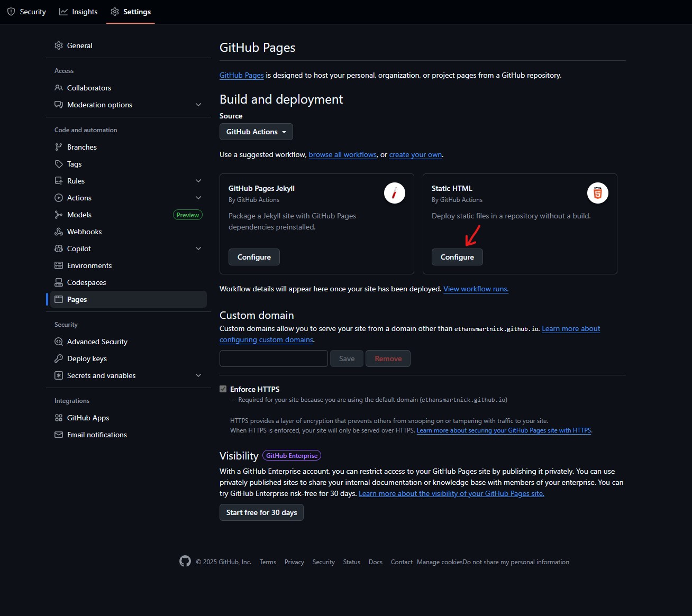Expand the Secrets and variables chevron

pos(198,375)
